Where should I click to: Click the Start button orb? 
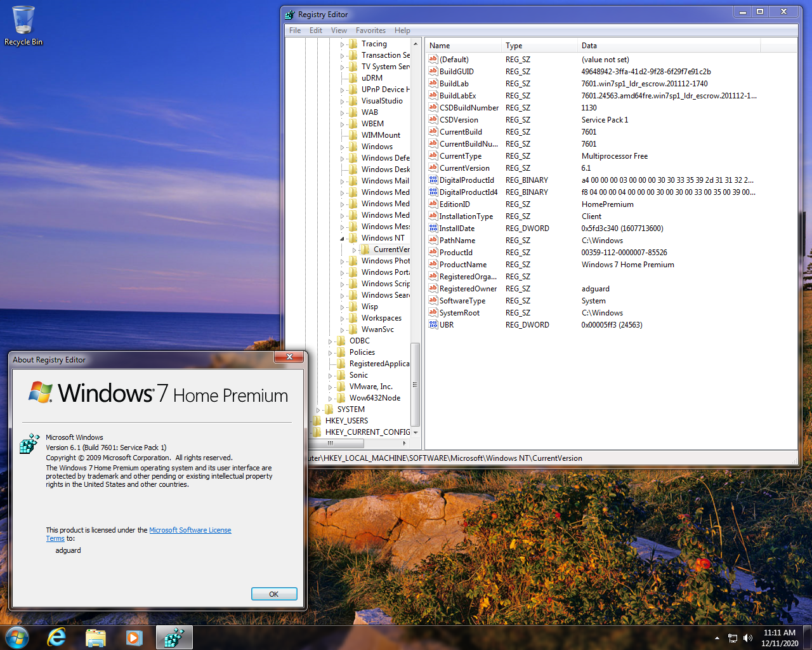coord(17,637)
